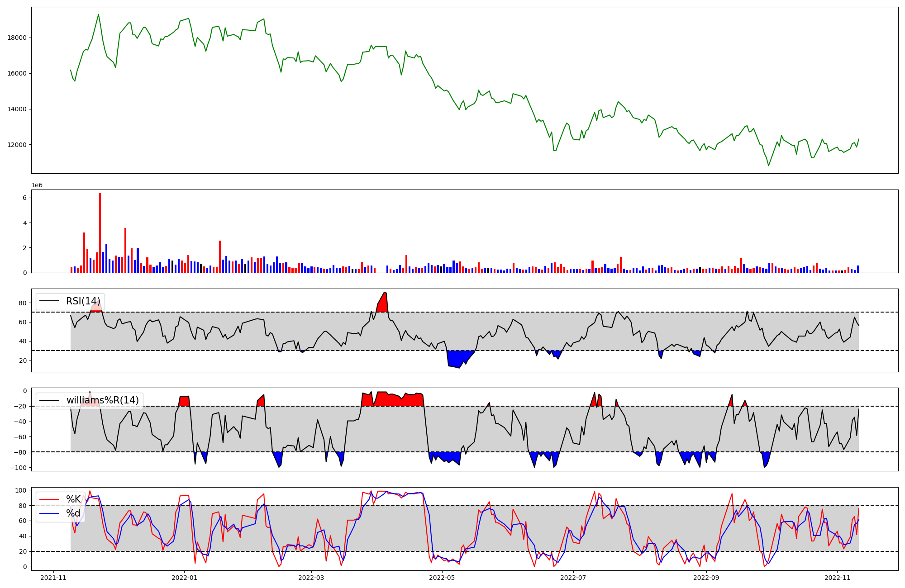Viewport: 905px width, 588px height.
Task: Click the −40 tick on Williams %R axis
Action: tap(21, 422)
